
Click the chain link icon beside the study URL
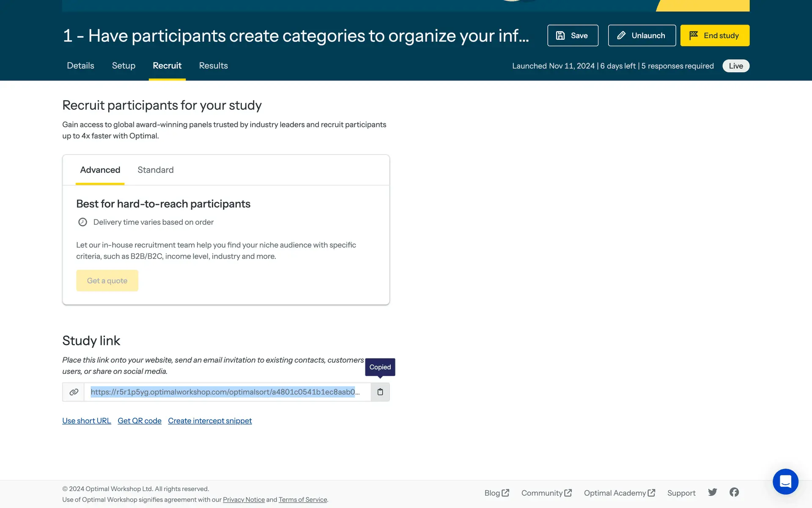click(74, 392)
